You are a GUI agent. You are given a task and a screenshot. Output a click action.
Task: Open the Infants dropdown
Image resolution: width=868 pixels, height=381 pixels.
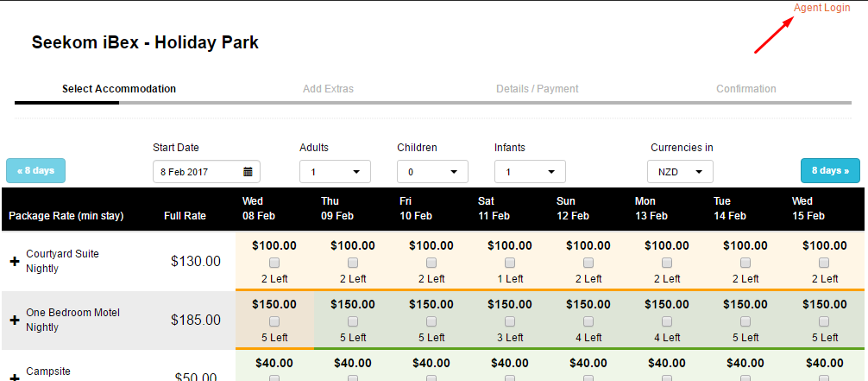530,172
